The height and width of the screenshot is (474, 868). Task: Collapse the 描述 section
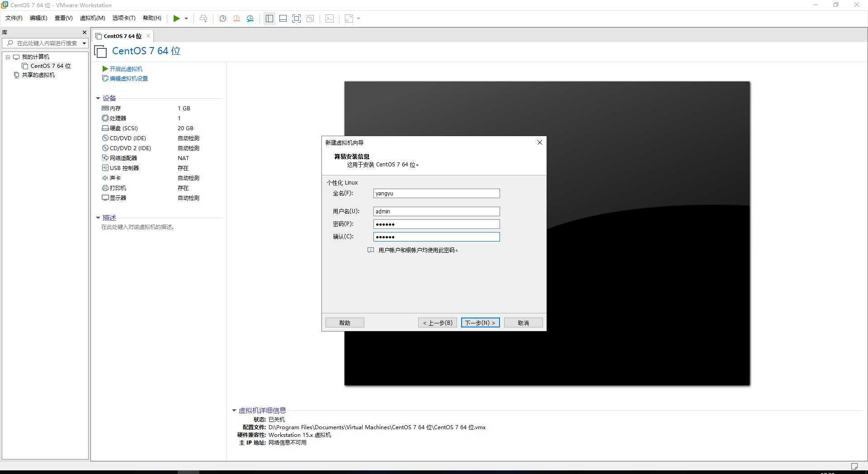coord(98,218)
